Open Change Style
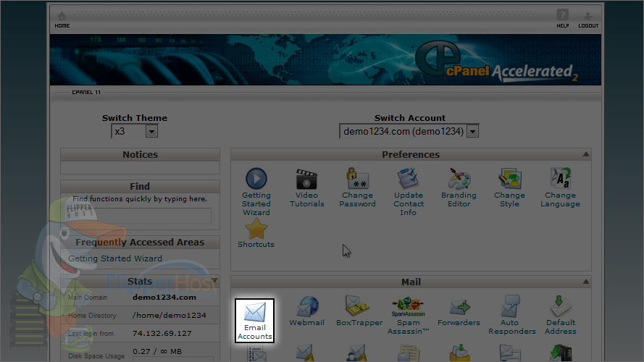This screenshot has height=362, width=644. point(509,188)
